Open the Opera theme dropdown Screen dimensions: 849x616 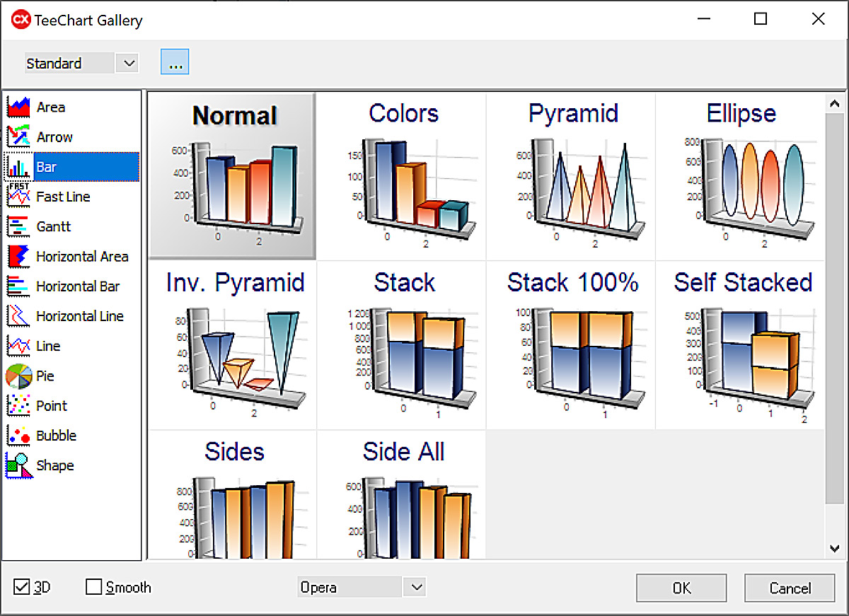pos(414,587)
